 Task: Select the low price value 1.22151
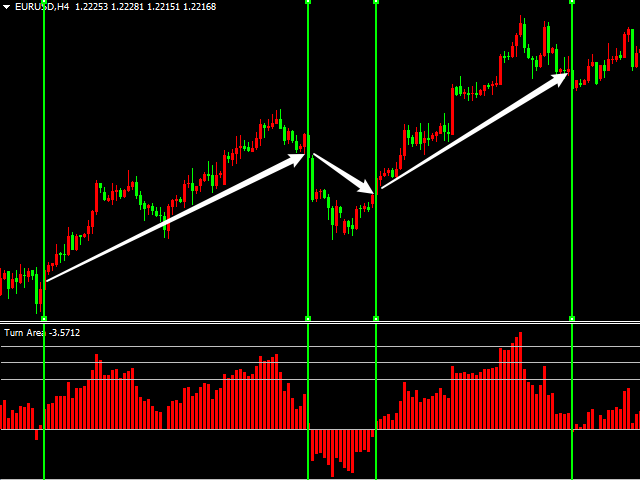164,7
